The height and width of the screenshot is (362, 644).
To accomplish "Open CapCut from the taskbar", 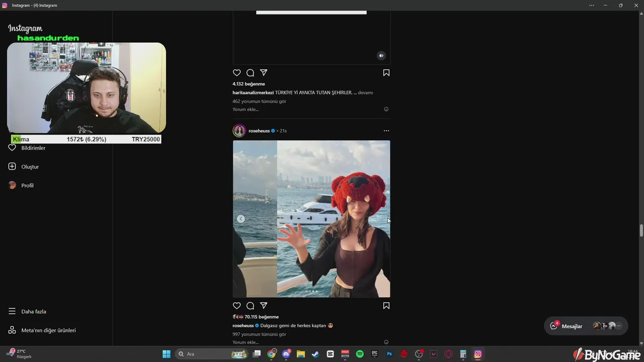I will (331, 354).
